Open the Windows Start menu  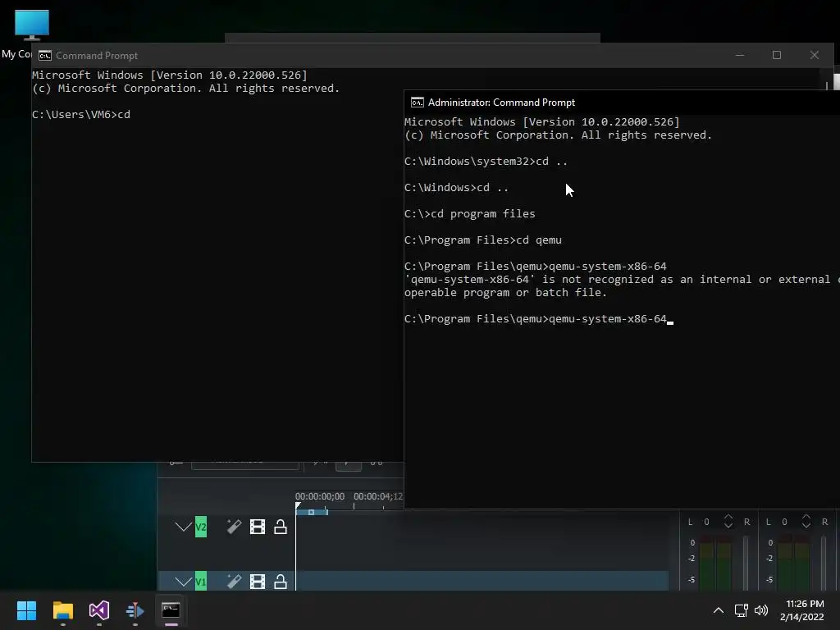point(26,610)
